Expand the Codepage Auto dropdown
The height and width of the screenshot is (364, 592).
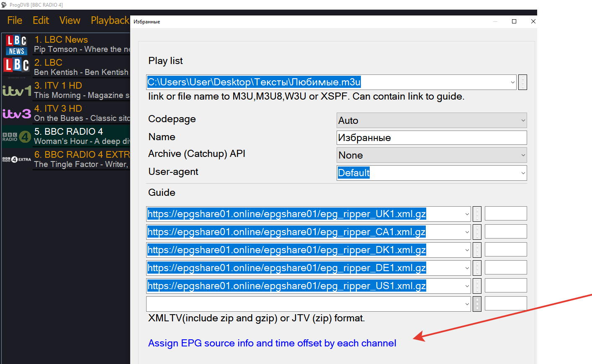pyautogui.click(x=523, y=120)
